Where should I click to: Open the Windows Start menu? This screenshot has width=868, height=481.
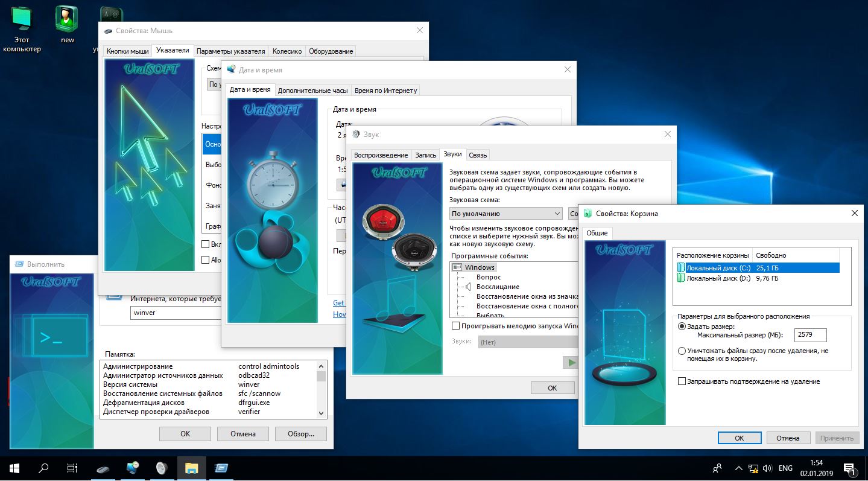click(14, 468)
